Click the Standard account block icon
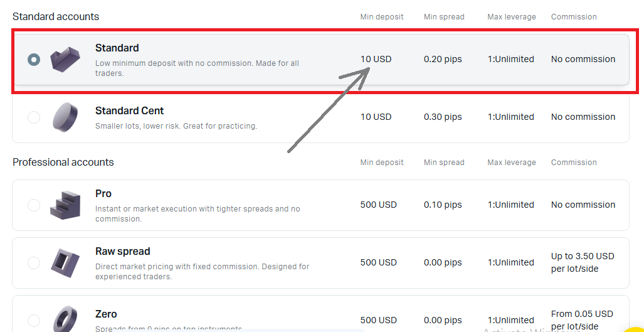Image resolution: width=644 pixels, height=332 pixels. click(65, 59)
